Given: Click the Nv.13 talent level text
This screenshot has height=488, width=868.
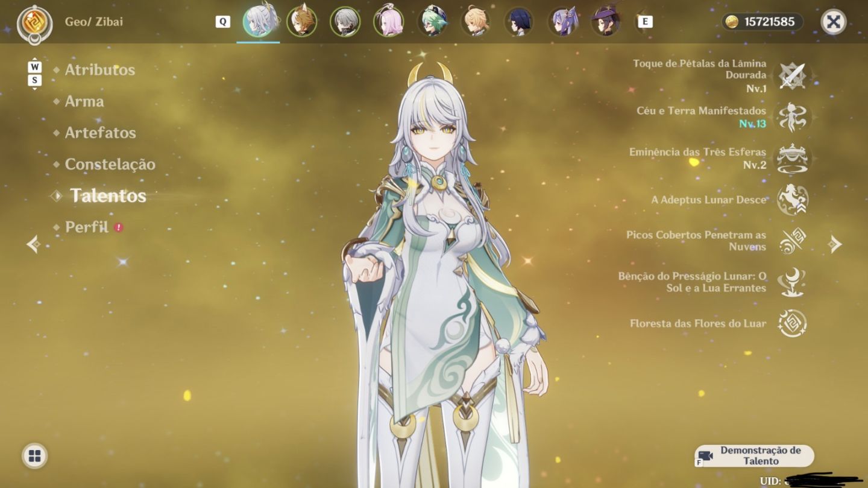Looking at the screenshot, I should click(753, 124).
